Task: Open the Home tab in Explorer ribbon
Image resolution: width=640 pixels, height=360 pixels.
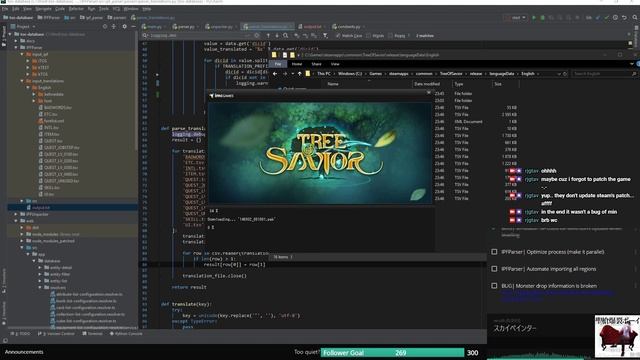Action: tap(297, 64)
